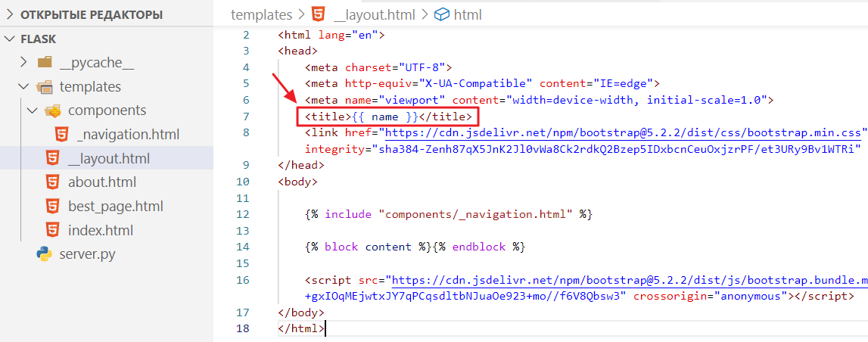Click the crossorigin="anonymous" attribute
This screenshot has width=868, height=342.
tap(711, 296)
